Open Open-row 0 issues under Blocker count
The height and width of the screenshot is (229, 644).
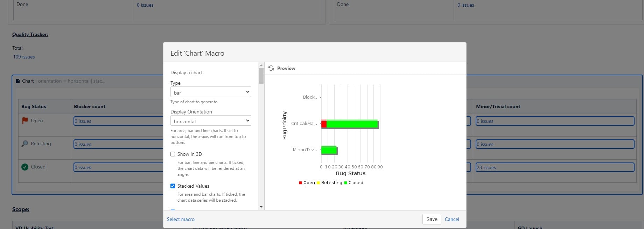[x=83, y=121]
